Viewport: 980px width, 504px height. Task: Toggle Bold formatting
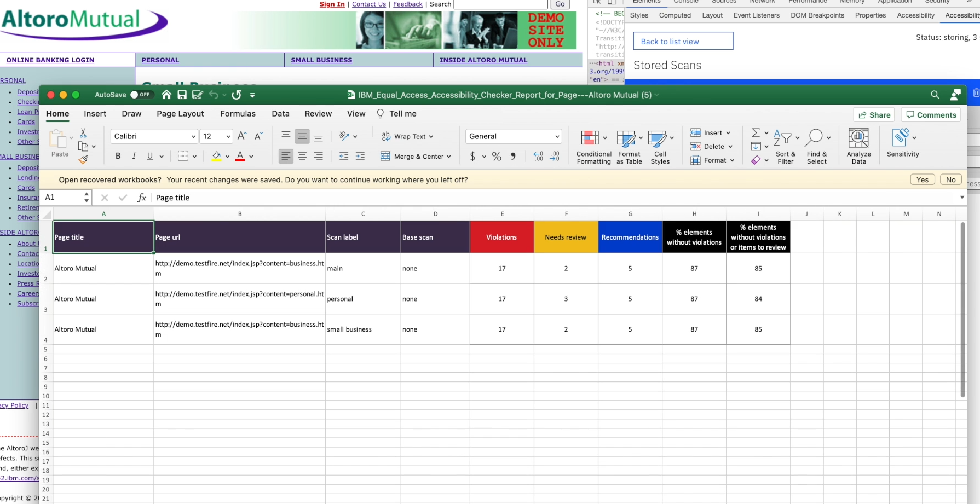click(x=118, y=157)
